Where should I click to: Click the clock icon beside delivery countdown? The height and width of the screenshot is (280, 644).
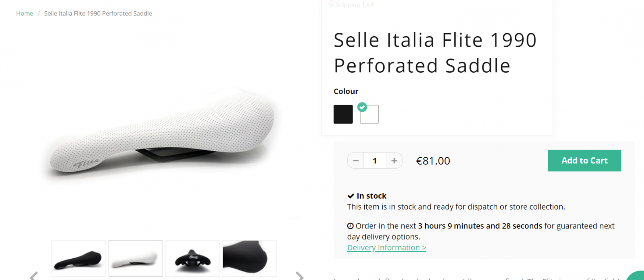point(351,226)
